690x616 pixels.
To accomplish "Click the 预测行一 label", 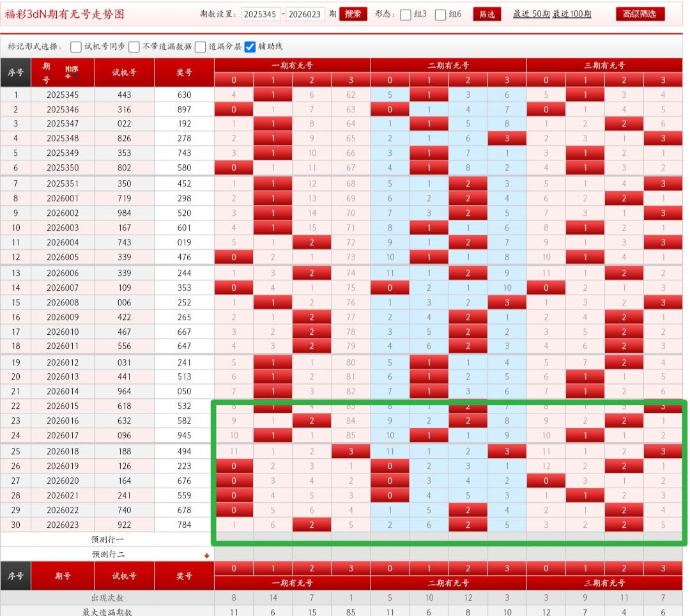I will coord(107,539).
